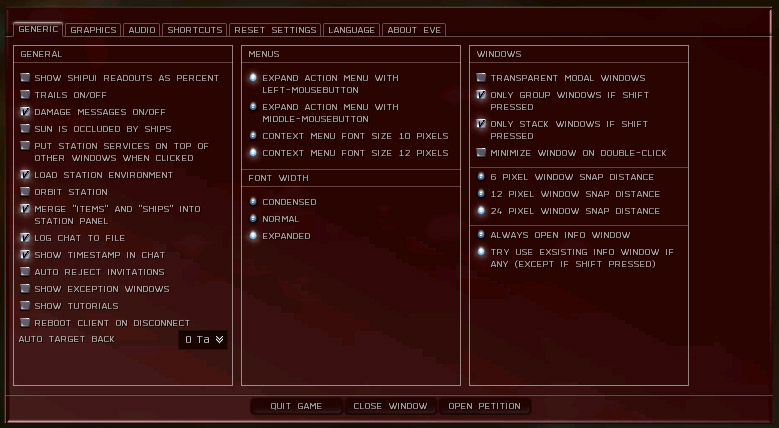Switch to the Language tab
779x428 pixels.
351,30
